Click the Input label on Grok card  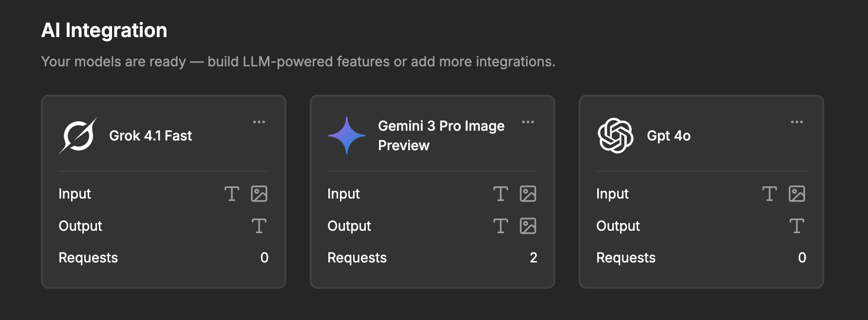pyautogui.click(x=75, y=194)
